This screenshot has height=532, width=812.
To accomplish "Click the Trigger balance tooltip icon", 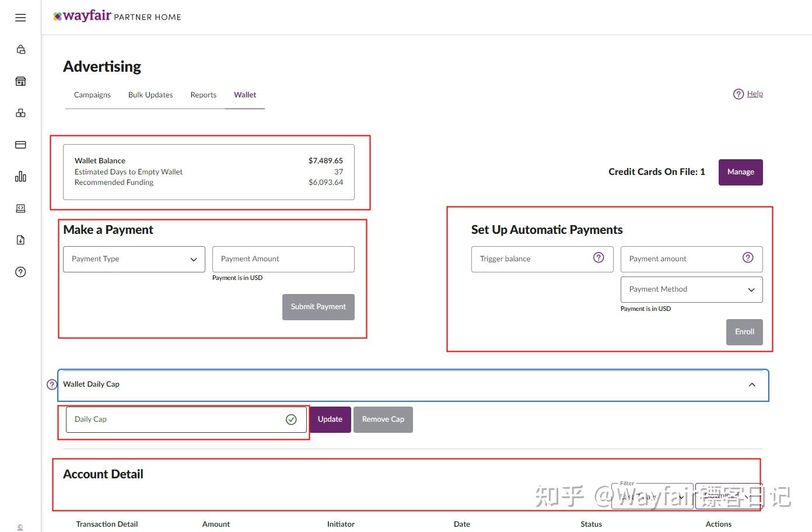I will (x=599, y=257).
